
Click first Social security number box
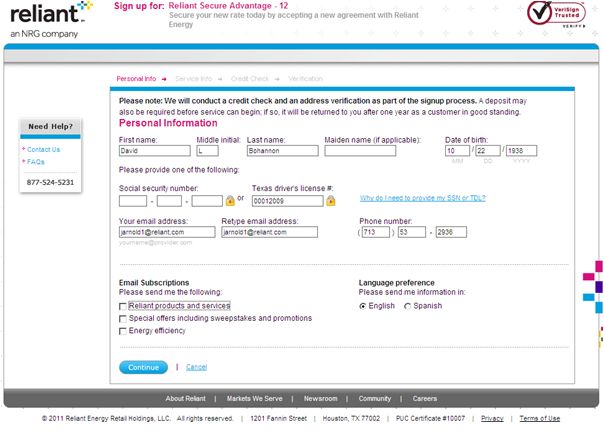[133, 201]
